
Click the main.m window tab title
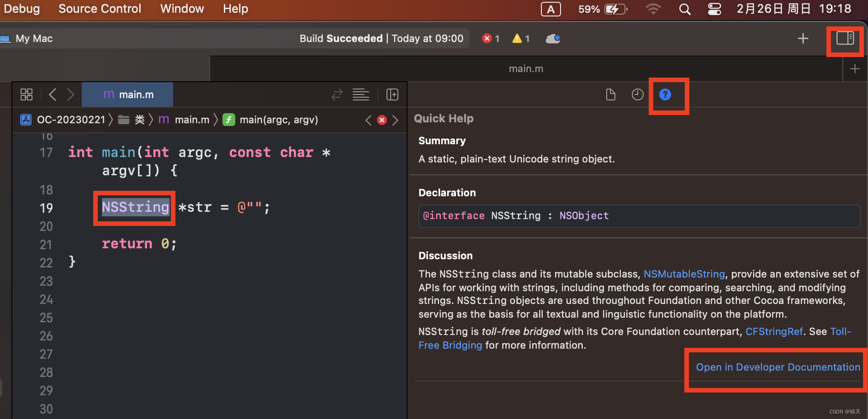526,68
